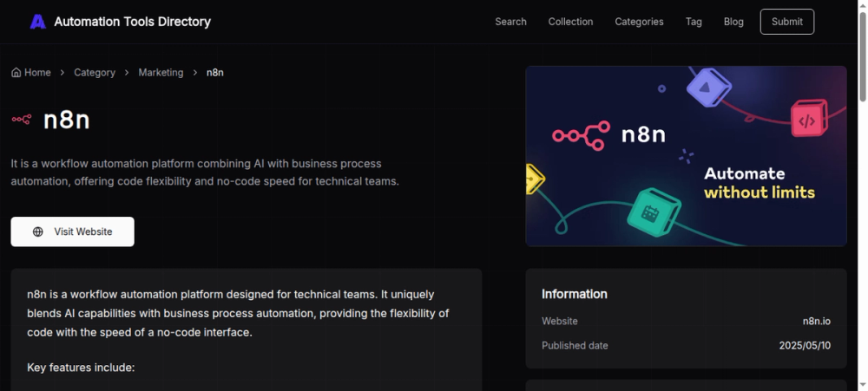Open Categories in the top navigation
Screen dimensions: 868x391
(x=639, y=22)
